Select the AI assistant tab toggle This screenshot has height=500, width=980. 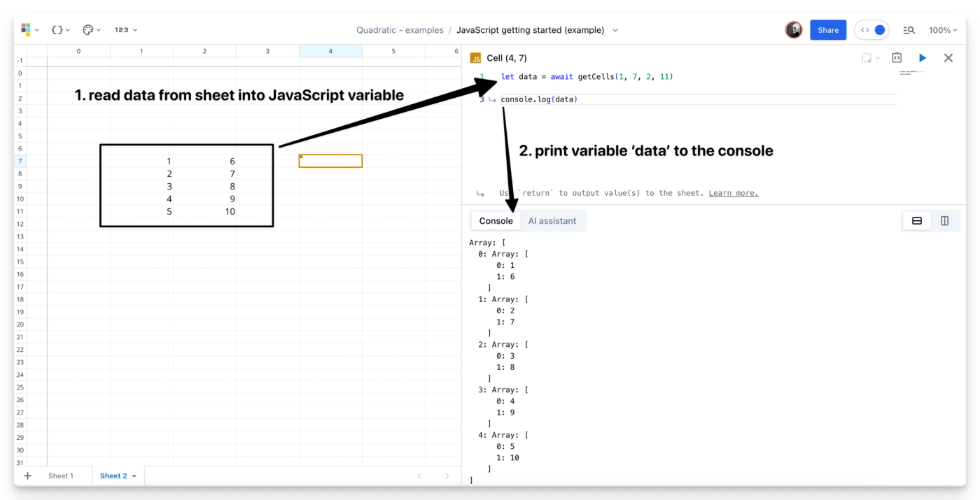click(552, 220)
